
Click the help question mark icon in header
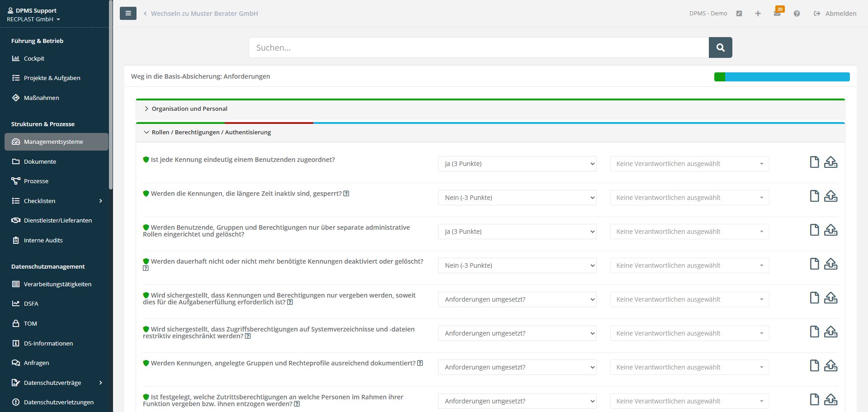point(797,14)
